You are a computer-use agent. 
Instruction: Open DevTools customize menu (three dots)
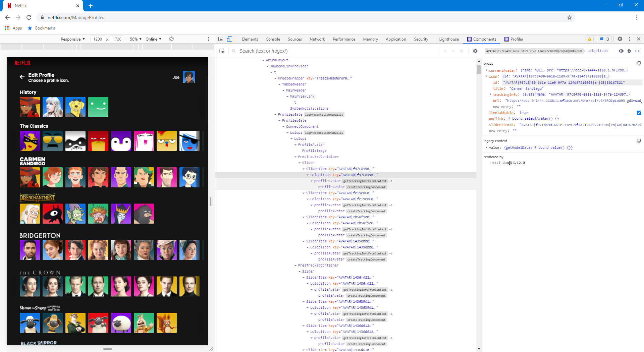click(629, 39)
